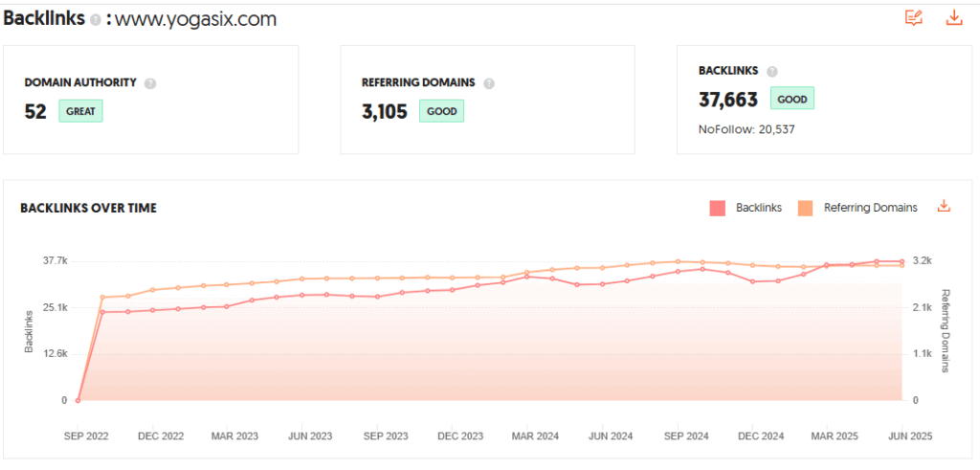980x470 pixels.
Task: Show Referring Domains help tooltip icon
Action: pos(489,83)
